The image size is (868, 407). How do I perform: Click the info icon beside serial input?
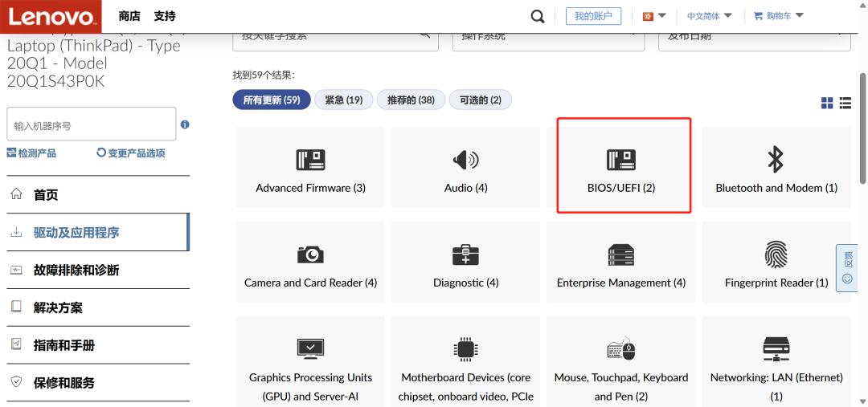pos(185,124)
